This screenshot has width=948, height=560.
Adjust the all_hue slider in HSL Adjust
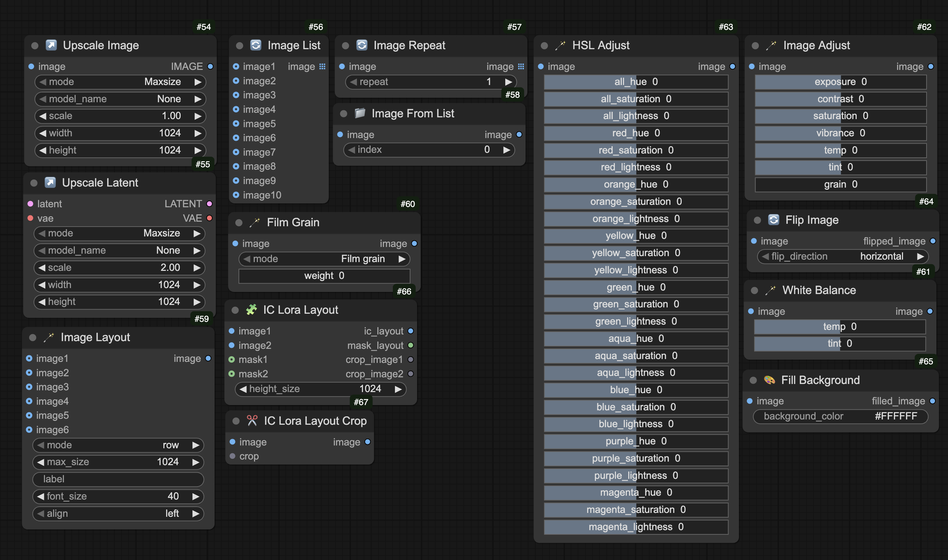point(636,82)
